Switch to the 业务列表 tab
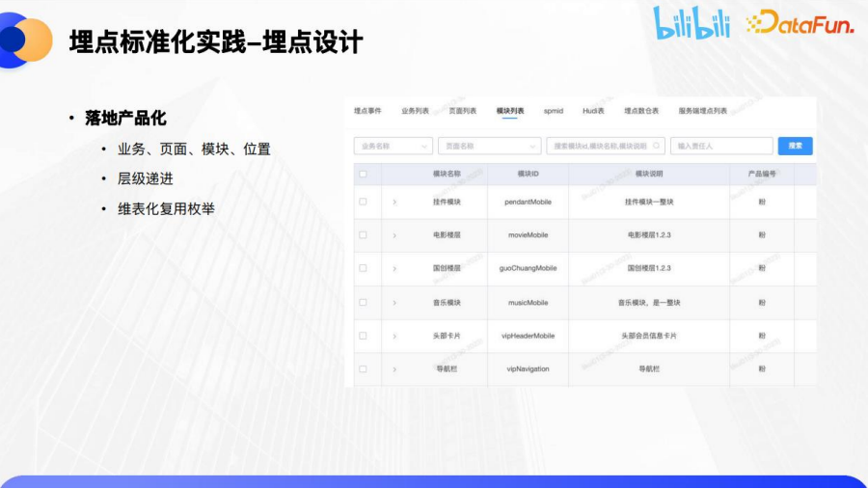Image resolution: width=868 pixels, height=489 pixels. pyautogui.click(x=415, y=111)
